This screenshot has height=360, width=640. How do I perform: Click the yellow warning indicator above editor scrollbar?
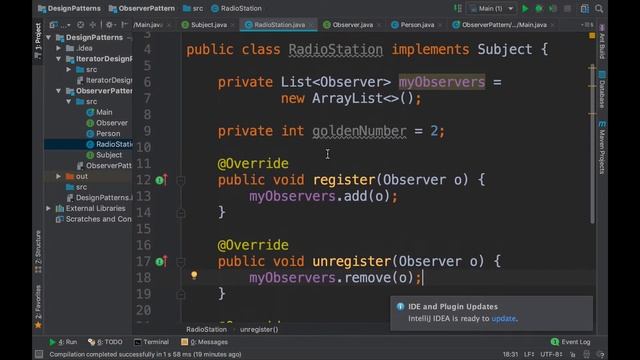pyautogui.click(x=592, y=36)
